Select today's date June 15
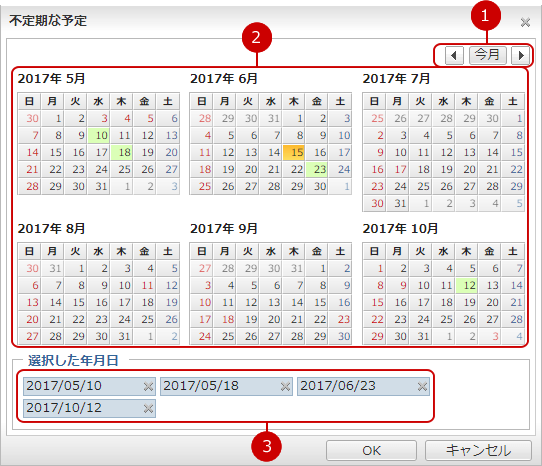Viewport: 542px width, 466px height. pos(294,152)
